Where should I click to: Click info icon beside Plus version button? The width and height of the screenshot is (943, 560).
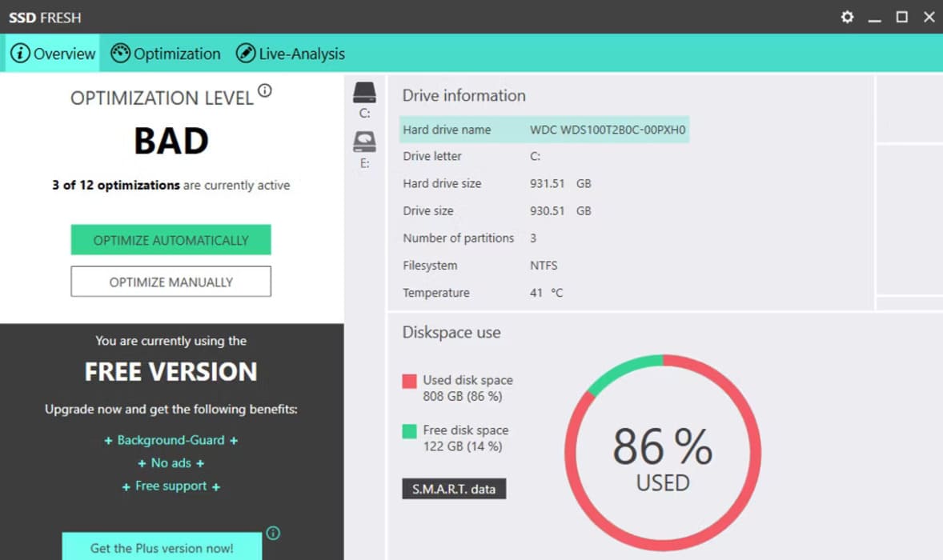273,533
